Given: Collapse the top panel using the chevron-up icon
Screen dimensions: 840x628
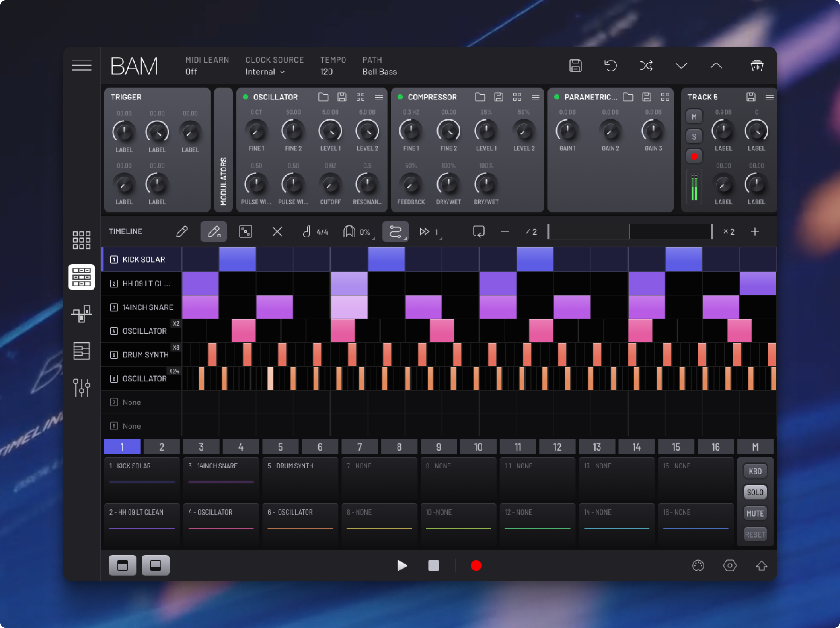Looking at the screenshot, I should tap(716, 65).
